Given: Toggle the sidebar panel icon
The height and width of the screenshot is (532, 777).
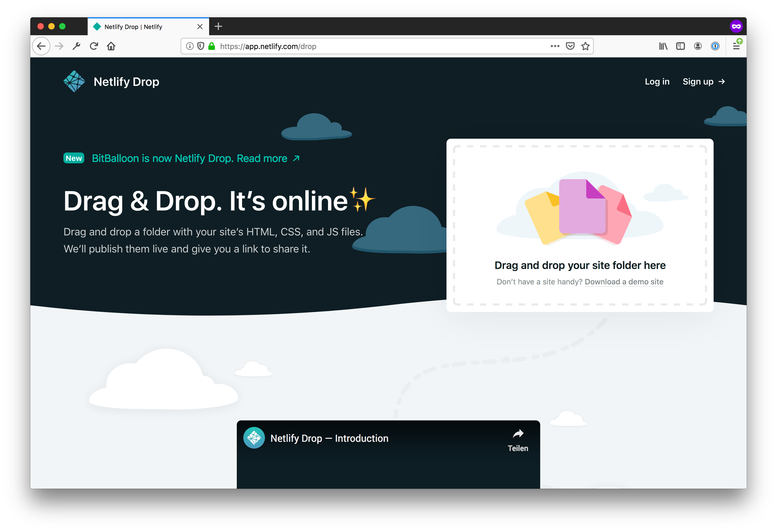Looking at the screenshot, I should (x=680, y=46).
